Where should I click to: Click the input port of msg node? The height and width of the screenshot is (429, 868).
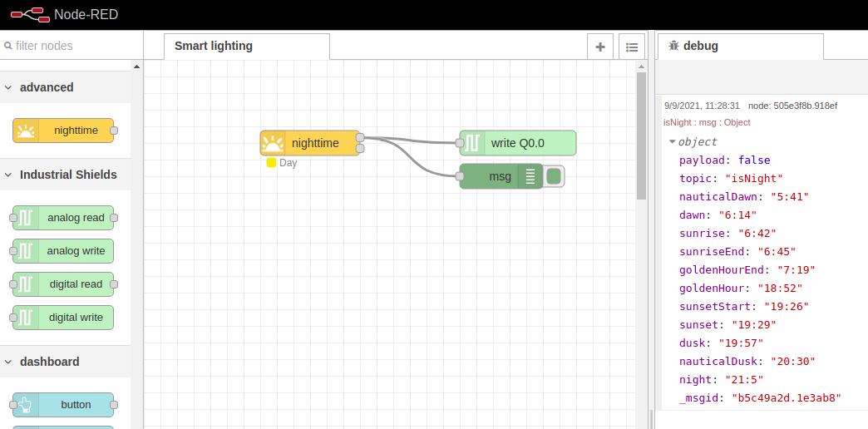click(460, 176)
